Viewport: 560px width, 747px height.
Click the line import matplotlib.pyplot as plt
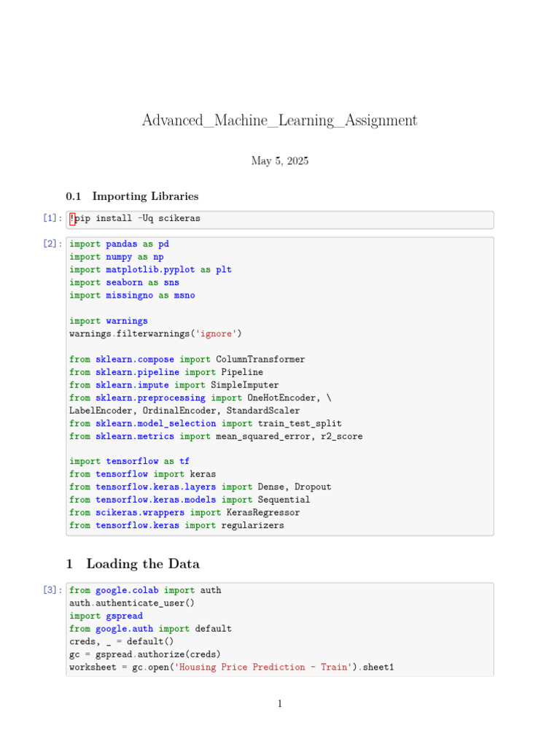point(150,270)
